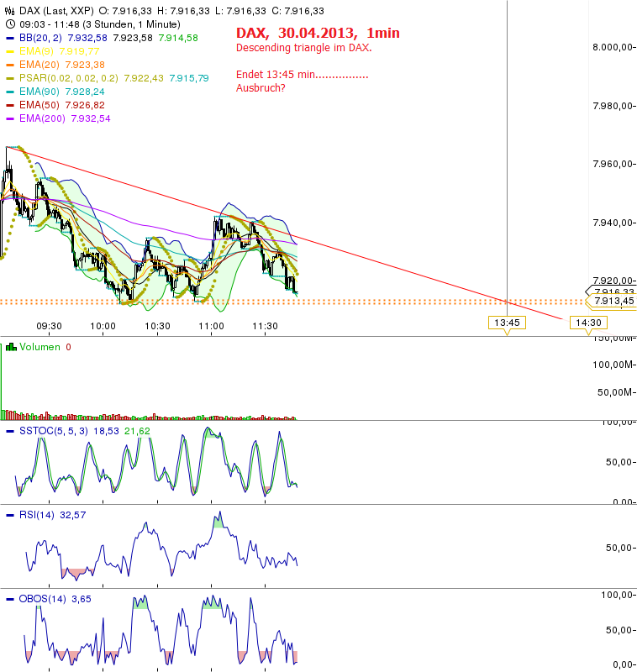Click the 7.980,00 price axis label
Viewport: 637px width, 672px height.
(x=613, y=106)
